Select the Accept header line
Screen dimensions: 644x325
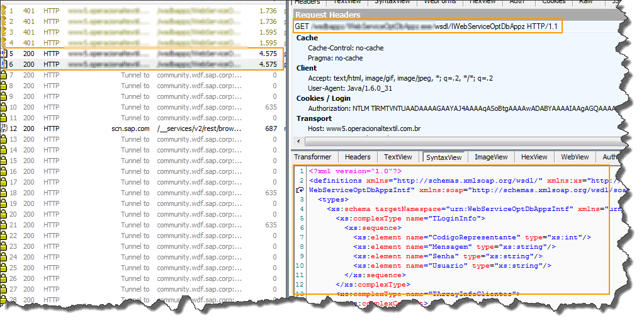point(400,77)
